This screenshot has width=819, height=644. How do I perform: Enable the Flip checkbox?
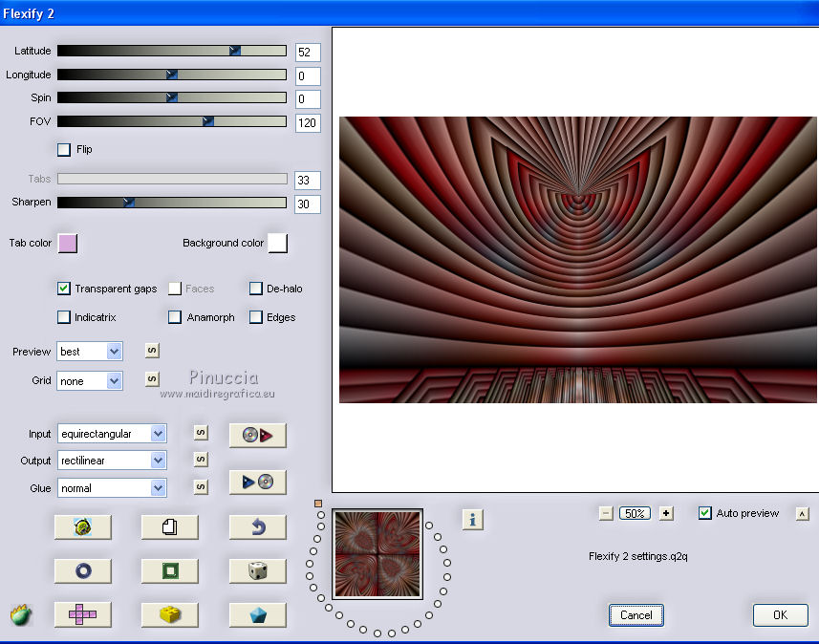click(x=64, y=150)
